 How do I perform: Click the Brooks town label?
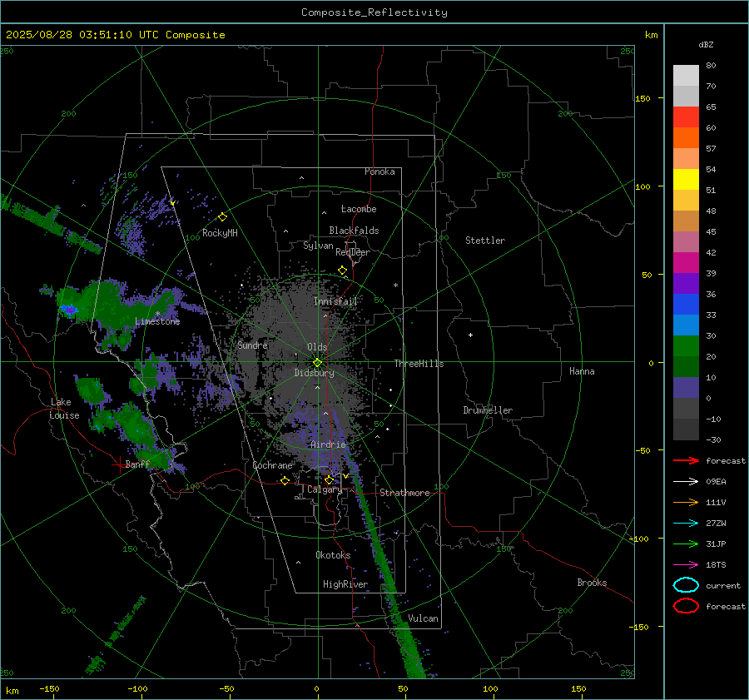coord(592,583)
